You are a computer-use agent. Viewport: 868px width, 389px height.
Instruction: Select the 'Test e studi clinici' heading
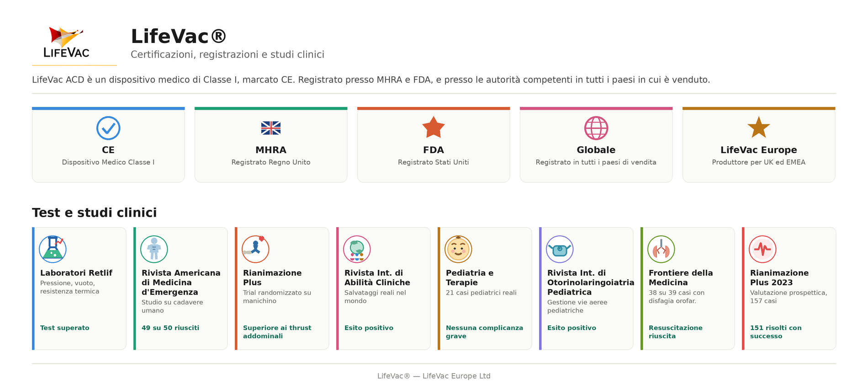tap(95, 213)
